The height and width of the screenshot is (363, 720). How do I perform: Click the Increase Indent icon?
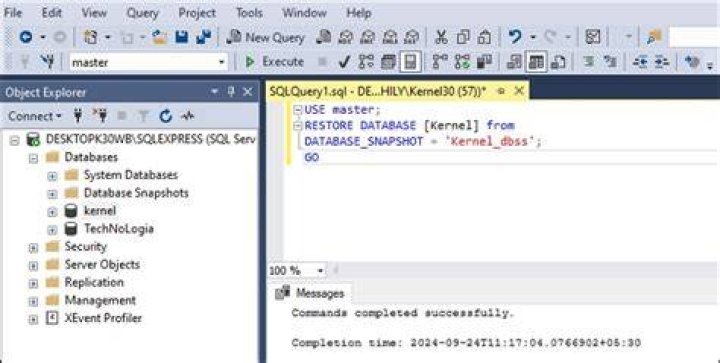661,61
